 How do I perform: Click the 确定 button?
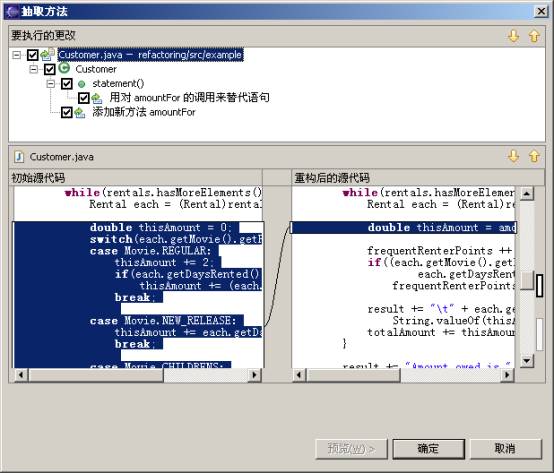pyautogui.click(x=429, y=449)
